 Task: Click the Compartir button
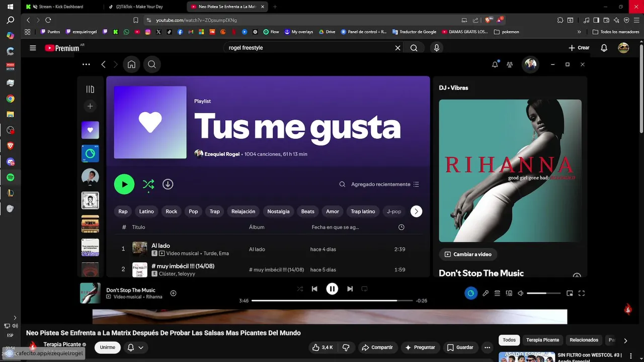[x=377, y=347]
